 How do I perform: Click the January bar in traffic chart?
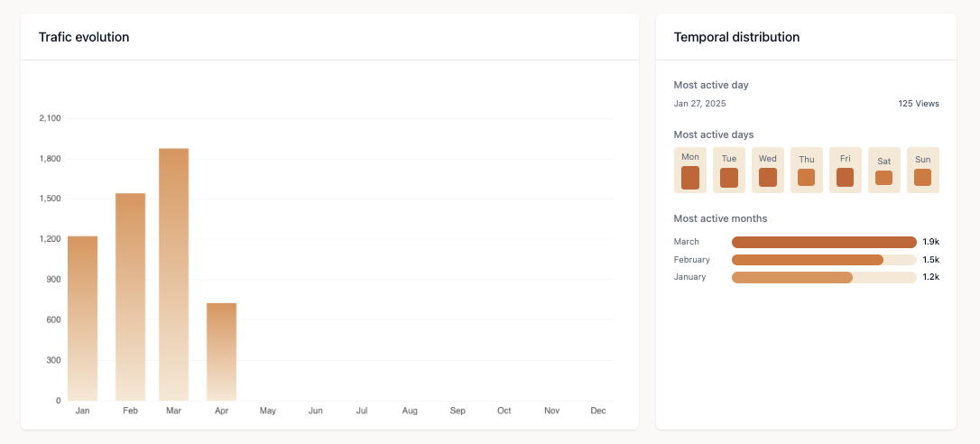coord(82,318)
